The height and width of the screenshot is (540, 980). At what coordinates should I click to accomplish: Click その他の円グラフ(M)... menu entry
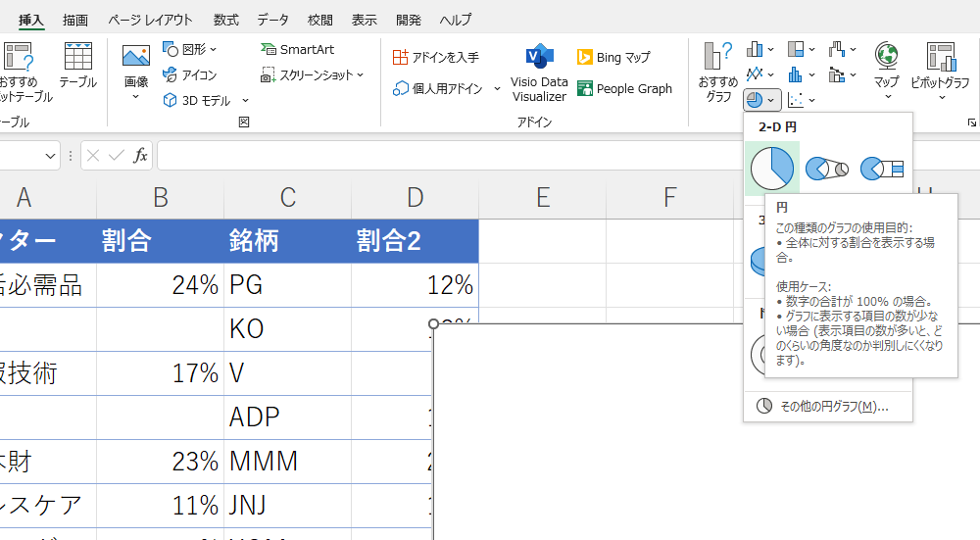(828, 407)
